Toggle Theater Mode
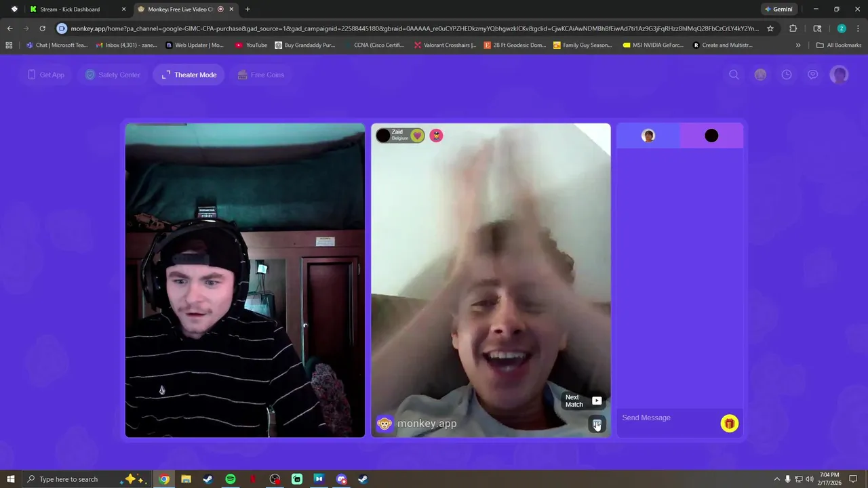Screen dimensions: 868x488 189,75
